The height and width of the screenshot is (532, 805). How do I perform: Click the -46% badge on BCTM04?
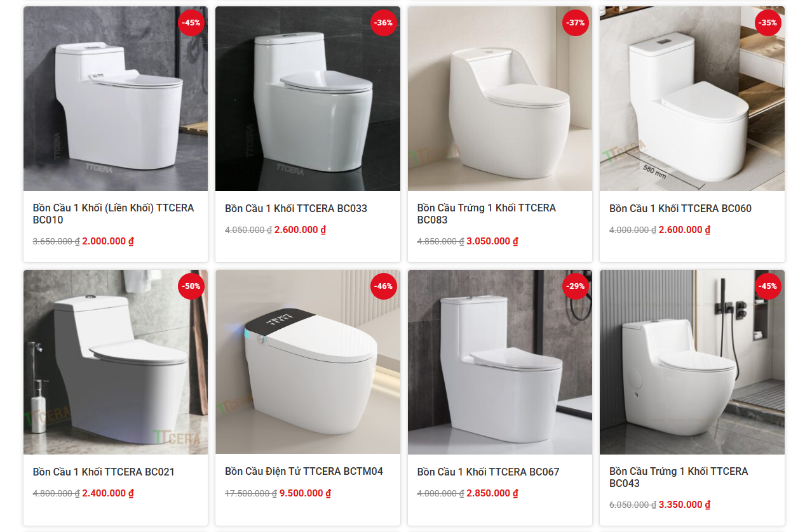384,286
